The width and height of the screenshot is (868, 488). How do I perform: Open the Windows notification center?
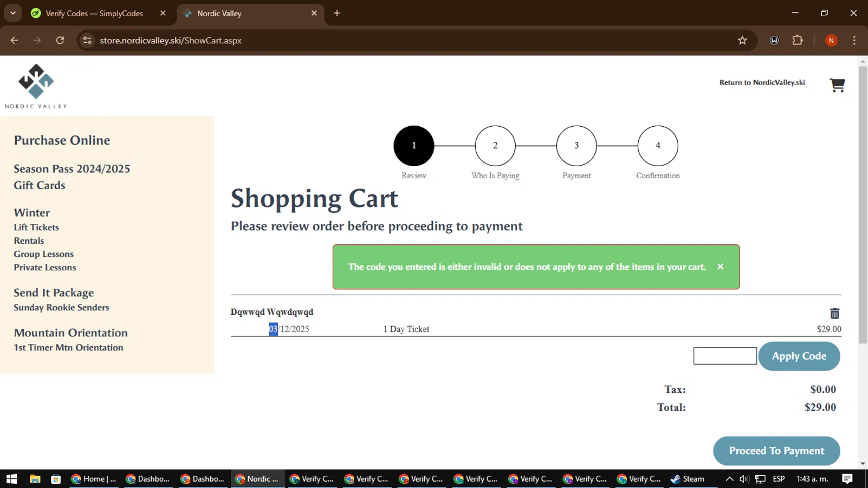847,479
